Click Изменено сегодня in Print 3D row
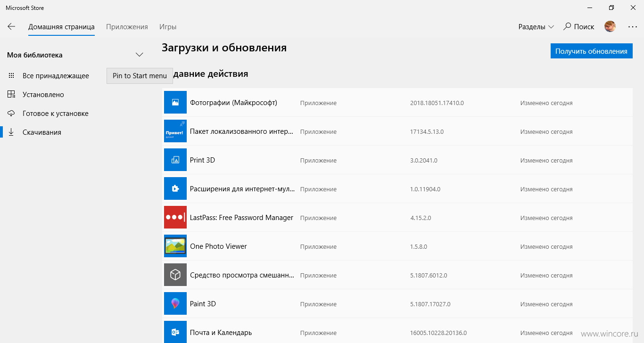This screenshot has width=644, height=343. [546, 161]
